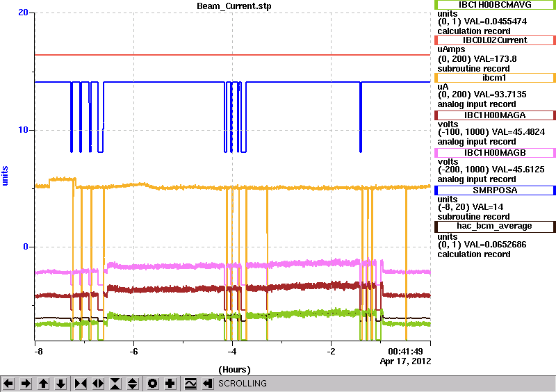Click the VAL=93.7135 readout

coord(496,95)
